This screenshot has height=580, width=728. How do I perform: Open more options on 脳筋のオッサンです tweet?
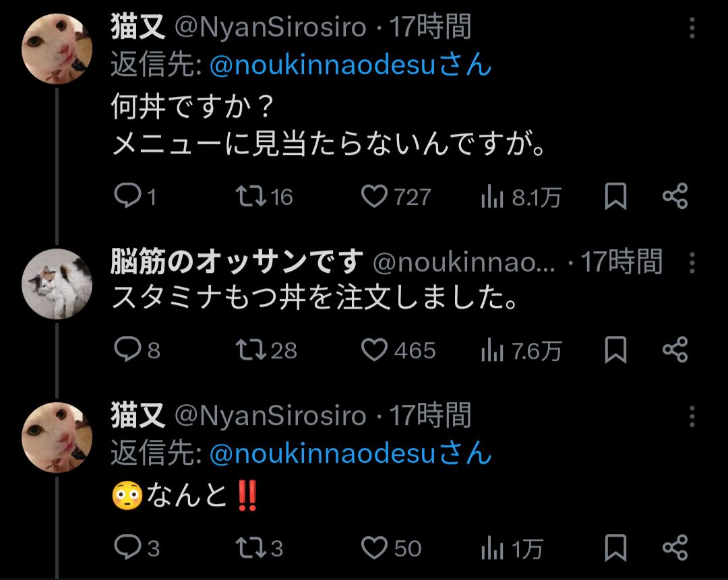tap(692, 263)
